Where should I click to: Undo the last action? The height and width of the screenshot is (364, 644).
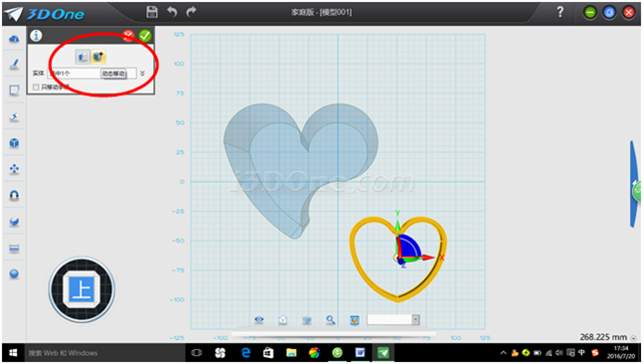(172, 12)
